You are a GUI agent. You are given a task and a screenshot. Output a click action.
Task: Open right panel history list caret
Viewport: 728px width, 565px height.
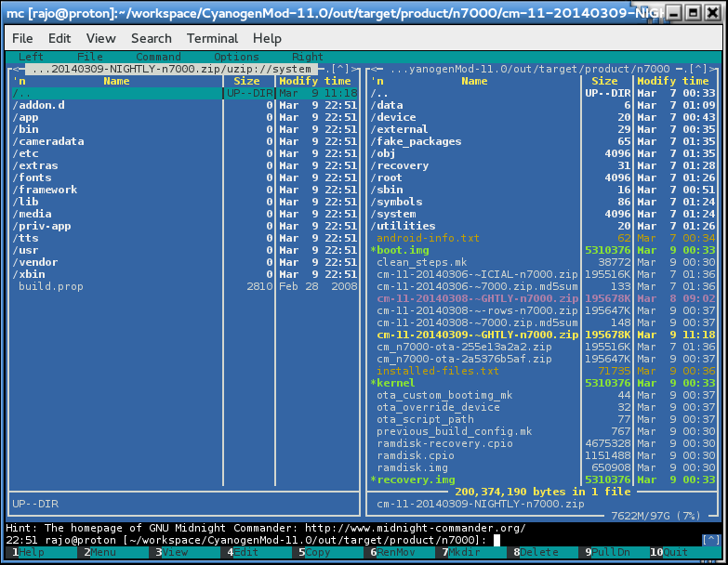[x=698, y=69]
